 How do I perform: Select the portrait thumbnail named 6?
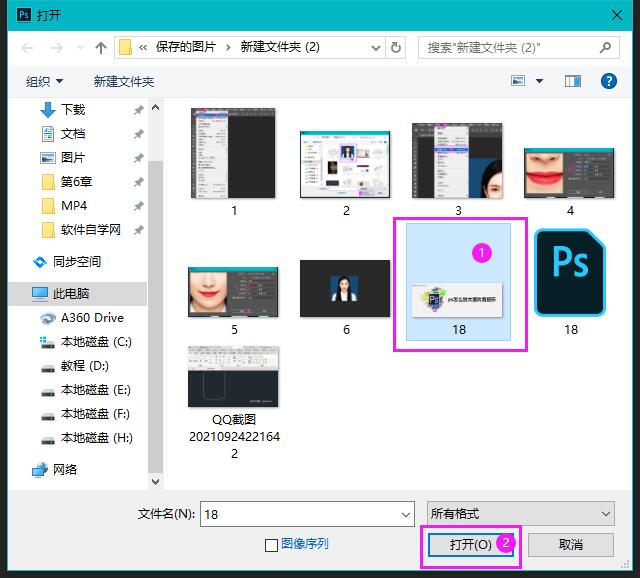345,297
